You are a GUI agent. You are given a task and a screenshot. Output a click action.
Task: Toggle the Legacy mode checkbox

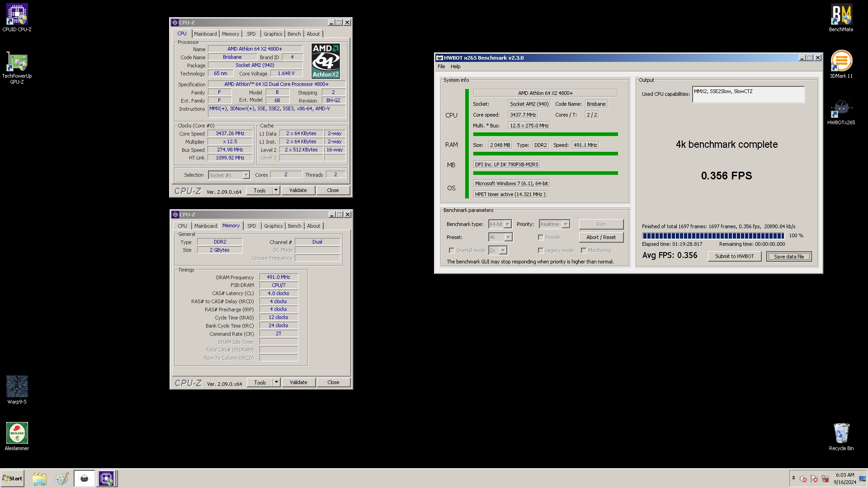[x=541, y=250]
